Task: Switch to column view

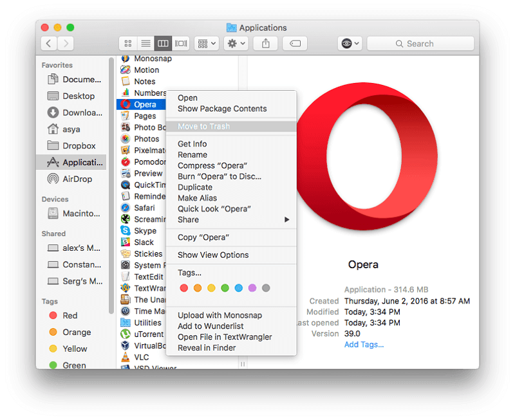Action: 163,43
